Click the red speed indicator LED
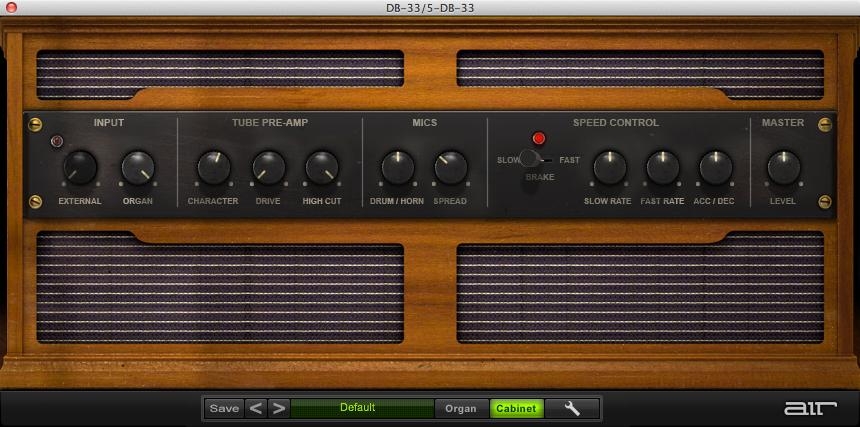 click(539, 138)
